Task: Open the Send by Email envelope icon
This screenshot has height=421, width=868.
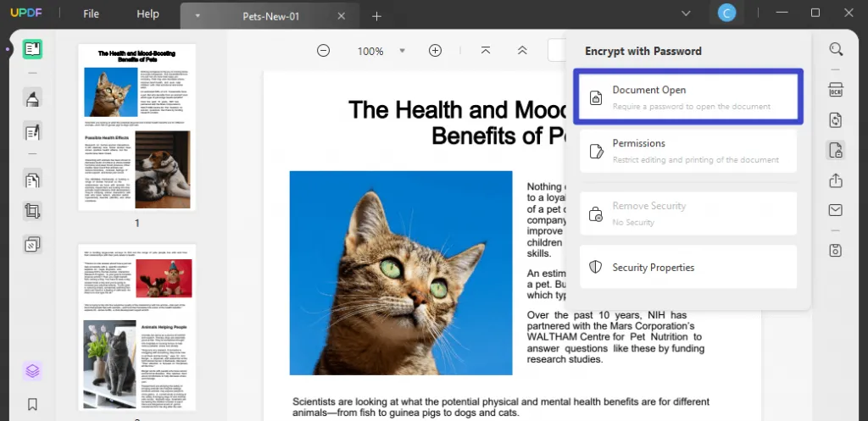Action: (x=835, y=210)
